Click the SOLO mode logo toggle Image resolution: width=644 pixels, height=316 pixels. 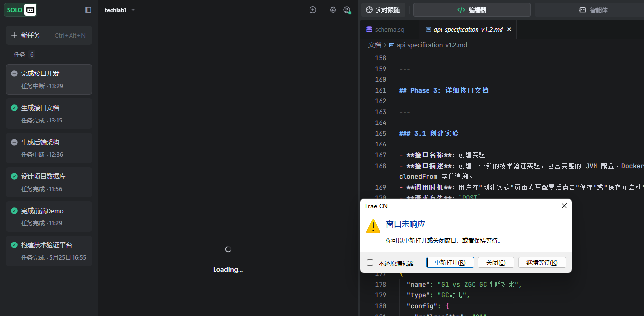click(x=21, y=10)
